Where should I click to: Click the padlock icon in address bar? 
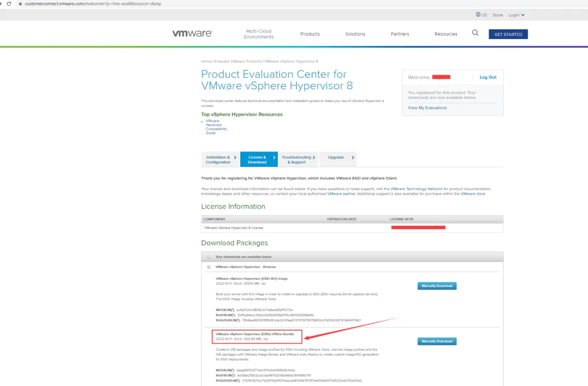(x=20, y=3)
